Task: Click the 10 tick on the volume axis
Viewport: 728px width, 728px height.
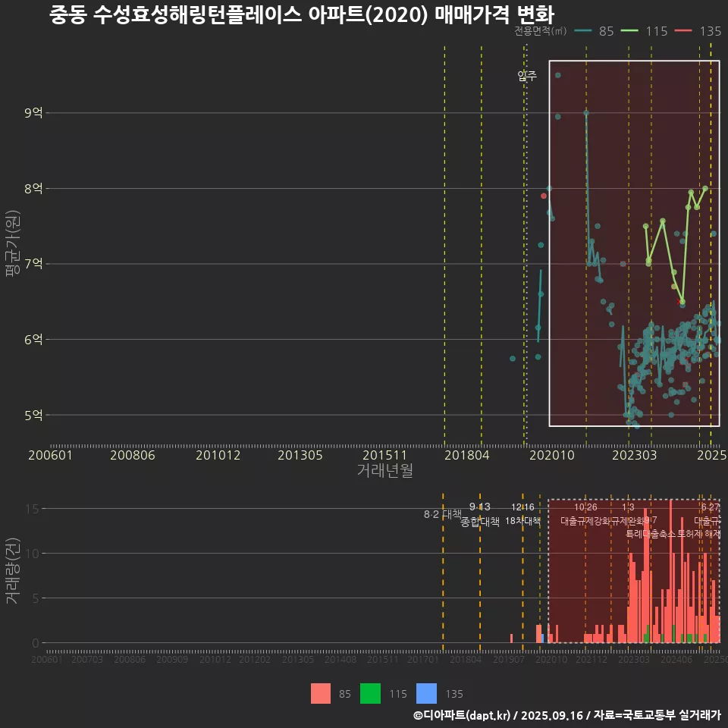Action: [x=32, y=554]
